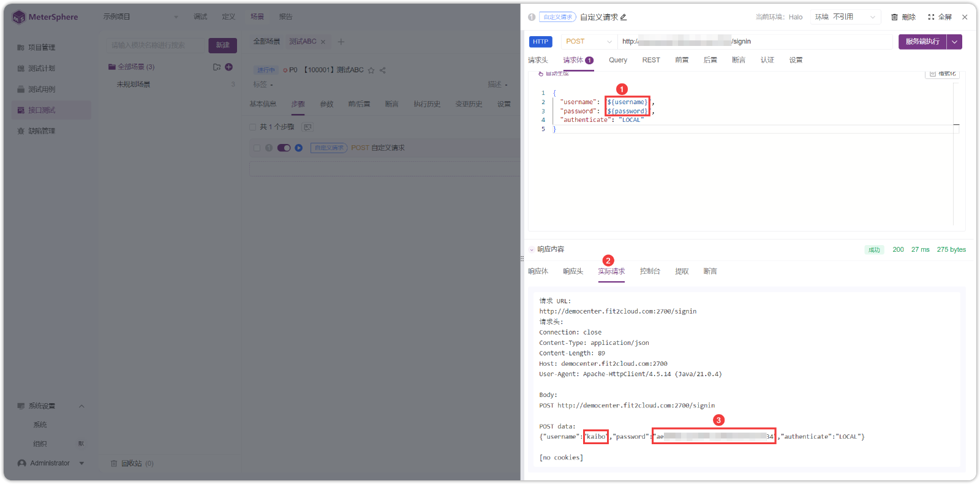The width and height of the screenshot is (980, 484).
Task: Open the 控制台 console tab
Action: coord(650,271)
